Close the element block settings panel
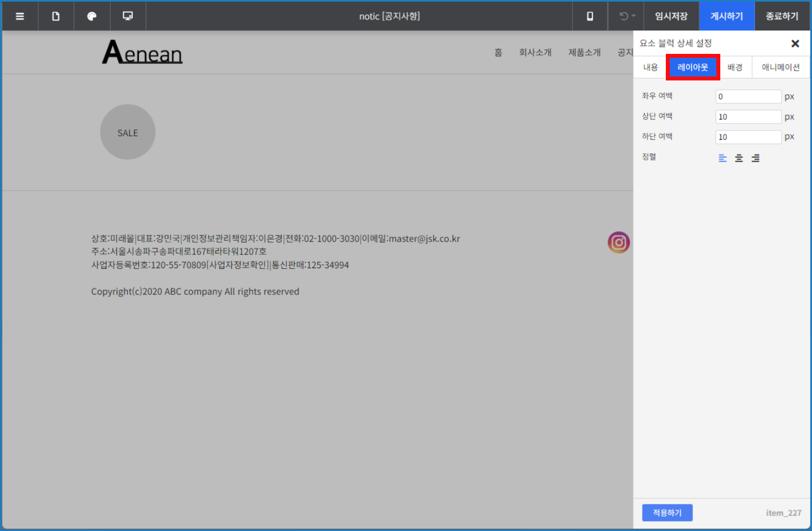Image resolution: width=812 pixels, height=531 pixels. pos(795,43)
